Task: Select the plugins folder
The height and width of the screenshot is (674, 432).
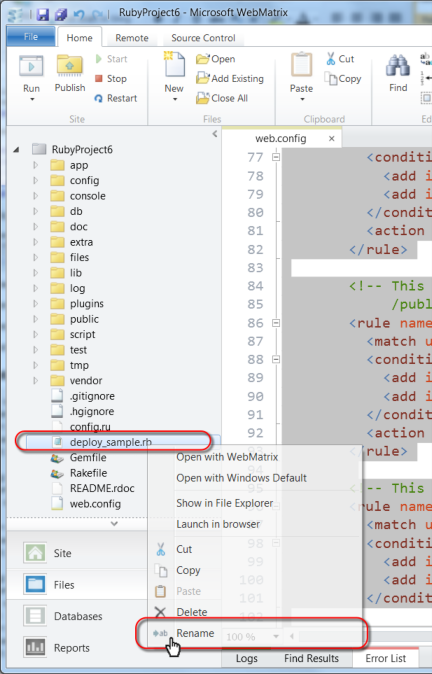Action: [x=86, y=303]
